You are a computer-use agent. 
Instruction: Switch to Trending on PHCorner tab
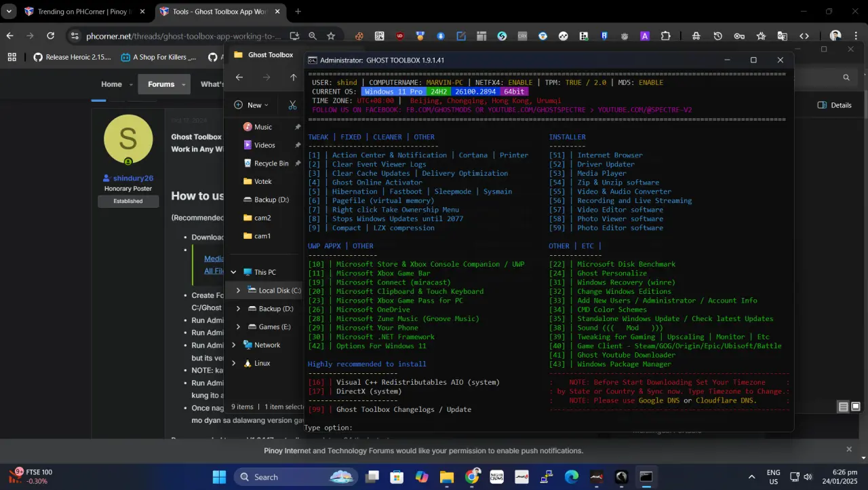(84, 12)
